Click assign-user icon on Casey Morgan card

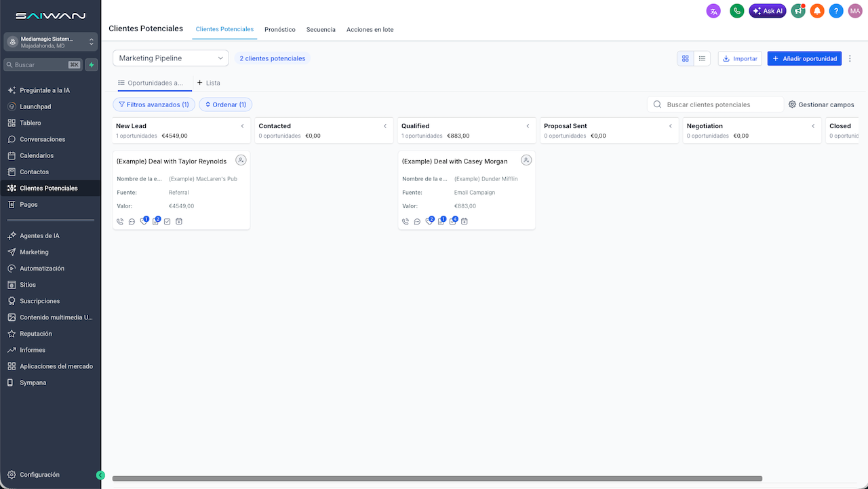[526, 160]
